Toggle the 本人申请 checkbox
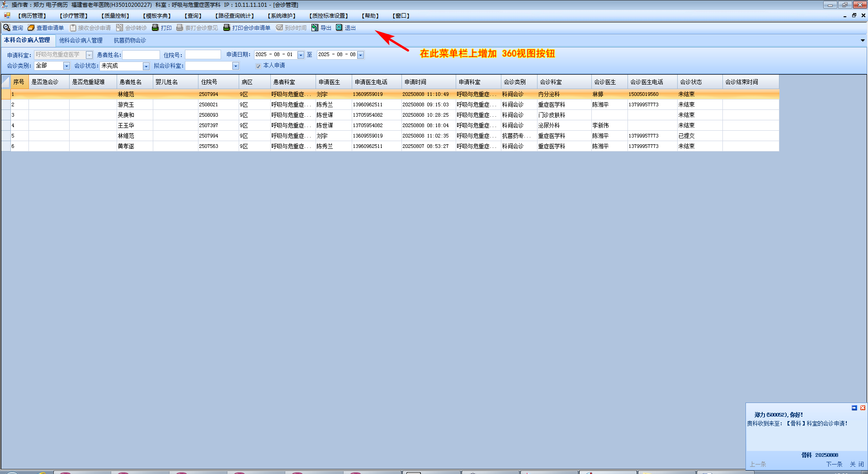868x474 pixels. [258, 66]
